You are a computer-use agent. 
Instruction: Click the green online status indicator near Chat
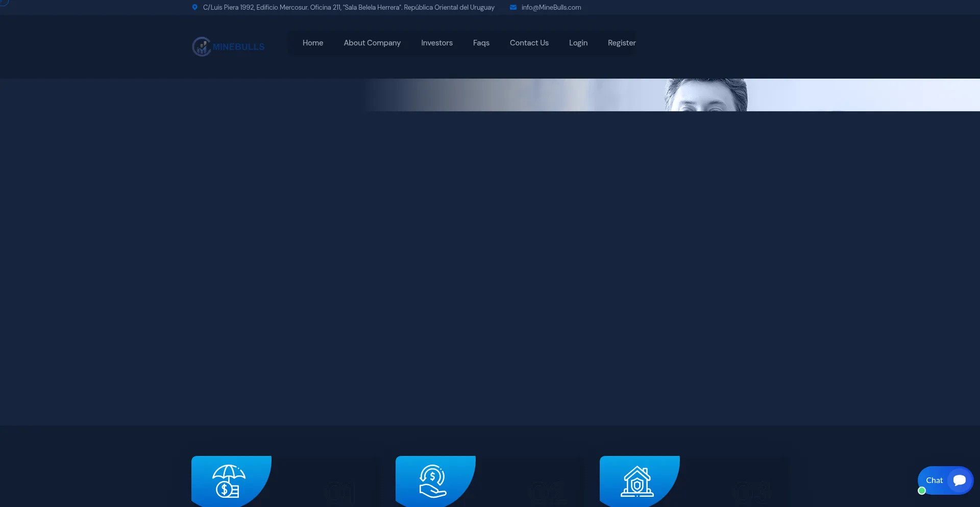[x=922, y=491]
